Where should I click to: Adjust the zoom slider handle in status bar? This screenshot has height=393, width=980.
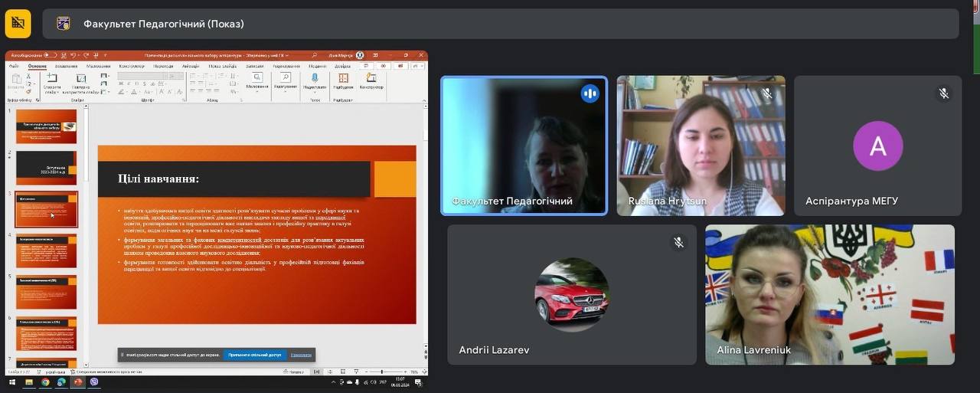[x=382, y=372]
